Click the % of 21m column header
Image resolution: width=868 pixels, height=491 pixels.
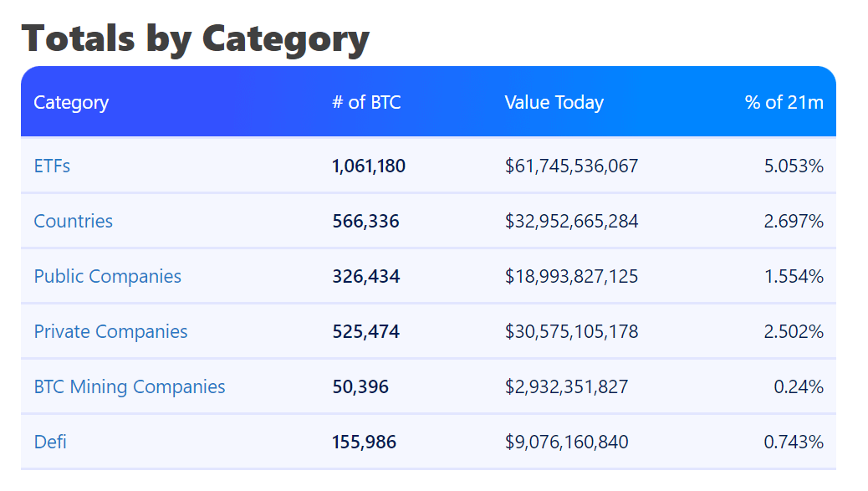[x=784, y=102]
